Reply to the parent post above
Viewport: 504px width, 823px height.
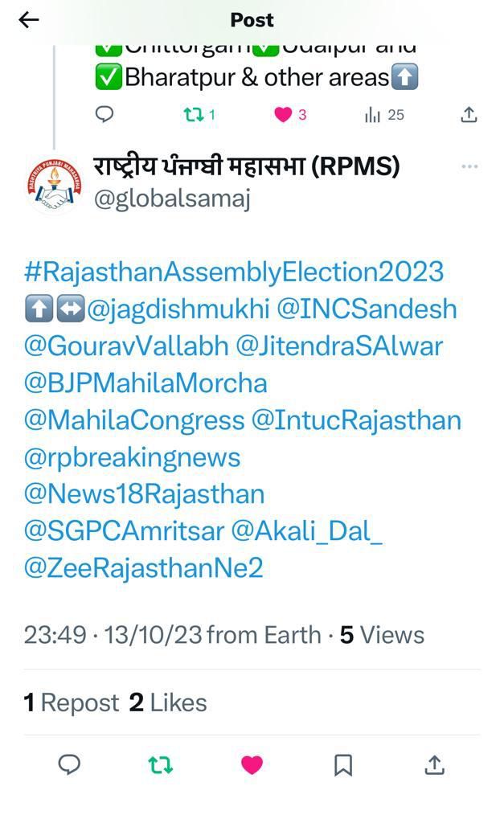point(104,115)
